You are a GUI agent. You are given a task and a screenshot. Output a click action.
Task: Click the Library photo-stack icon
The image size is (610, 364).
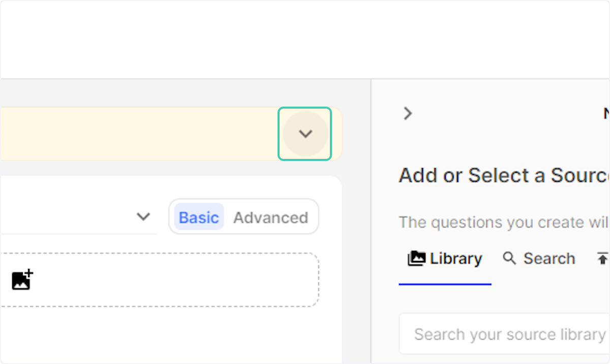[x=416, y=259]
